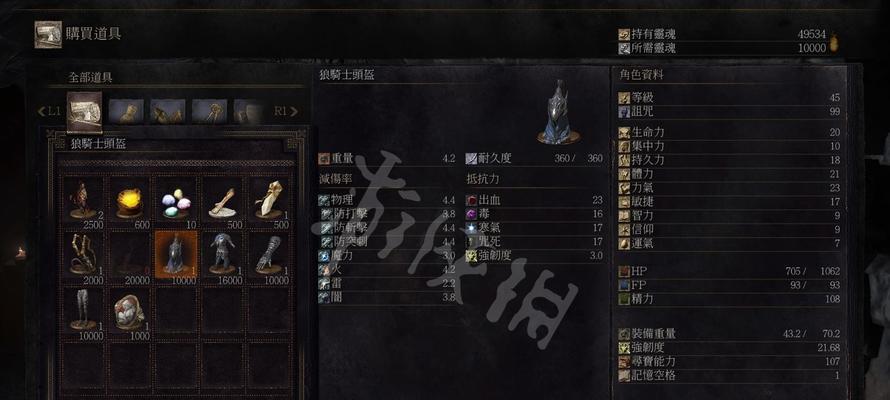Open the fourth item category tab
890x400 pixels.
pyautogui.click(x=209, y=111)
